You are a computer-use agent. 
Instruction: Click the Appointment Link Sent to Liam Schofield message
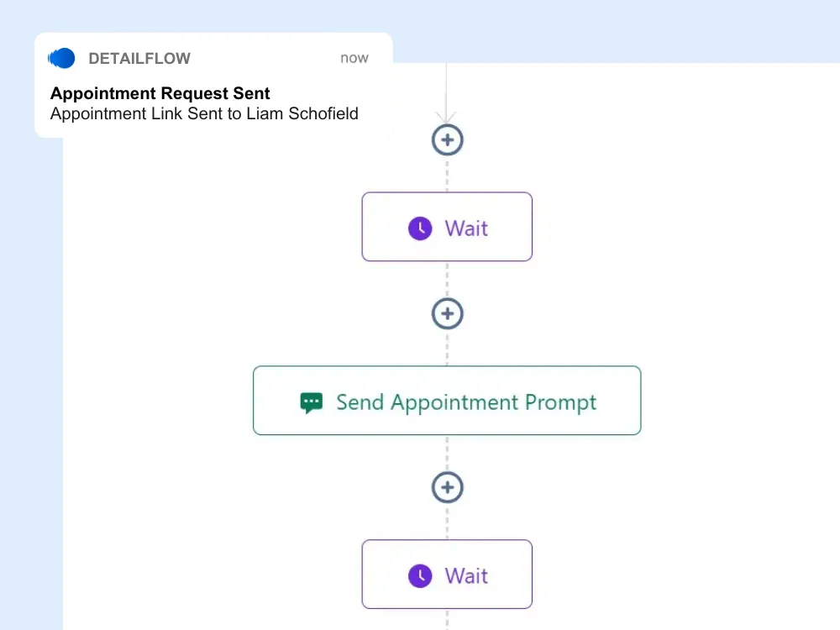point(204,113)
